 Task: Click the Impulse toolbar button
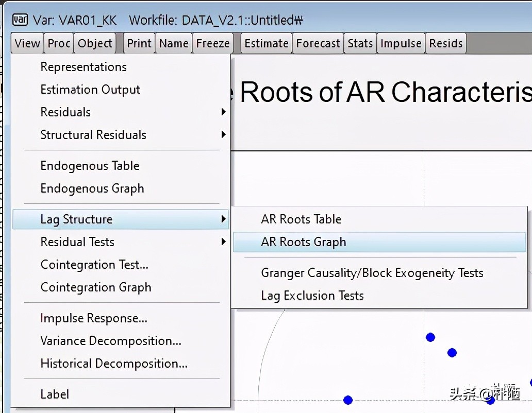[401, 43]
